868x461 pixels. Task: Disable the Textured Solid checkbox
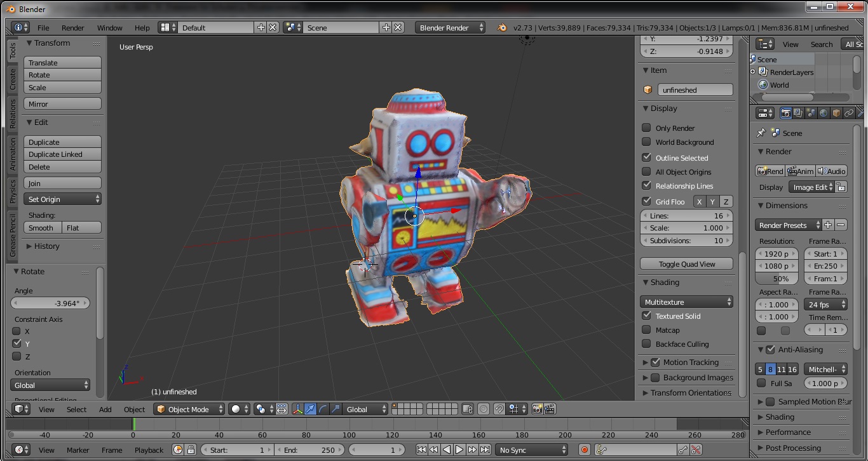pyautogui.click(x=647, y=316)
